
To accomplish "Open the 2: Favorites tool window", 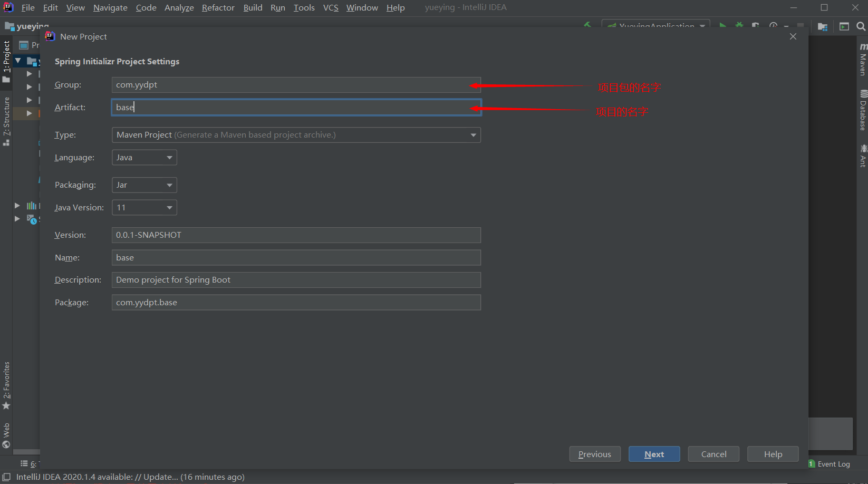I will coord(6,385).
